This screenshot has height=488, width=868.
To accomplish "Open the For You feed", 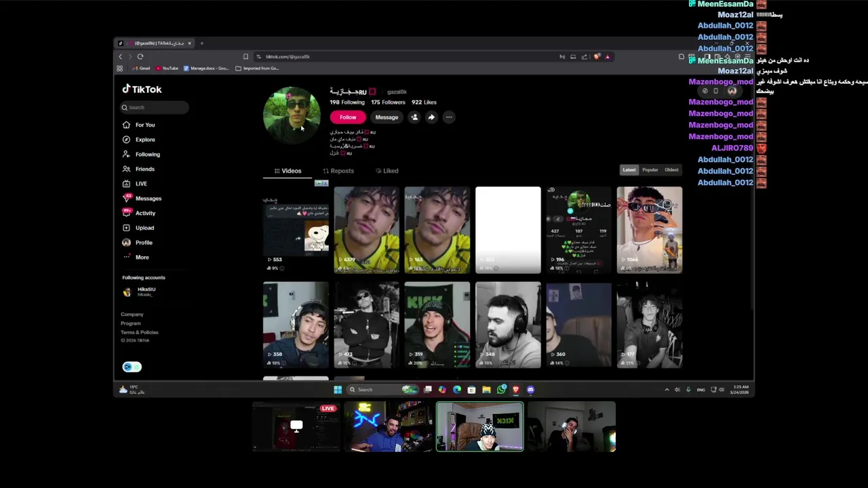I will [x=139, y=125].
